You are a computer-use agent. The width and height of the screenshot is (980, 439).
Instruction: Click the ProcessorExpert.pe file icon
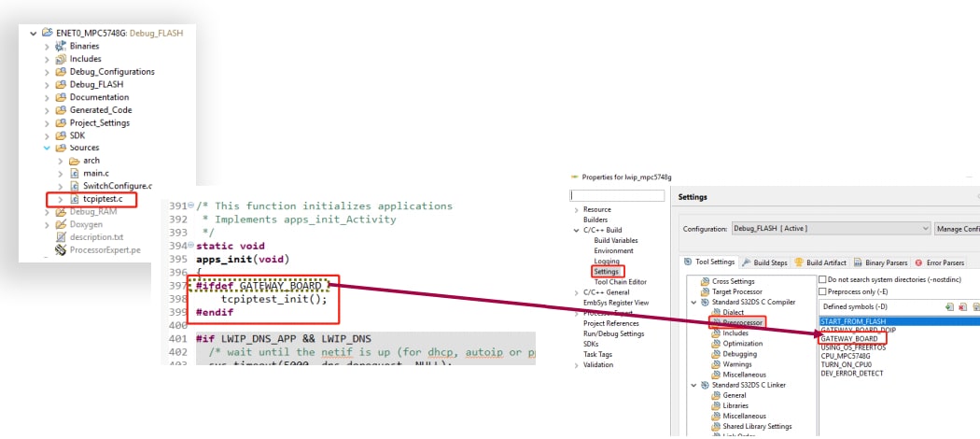pos(61,249)
